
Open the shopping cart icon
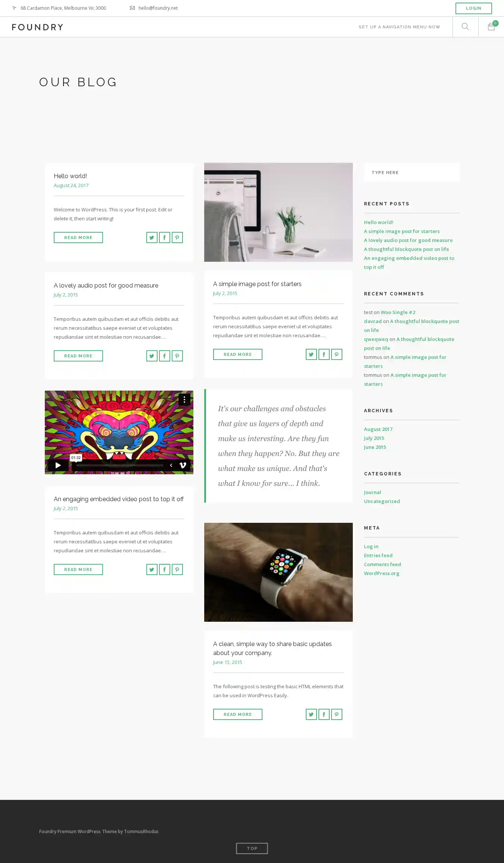pos(491,27)
